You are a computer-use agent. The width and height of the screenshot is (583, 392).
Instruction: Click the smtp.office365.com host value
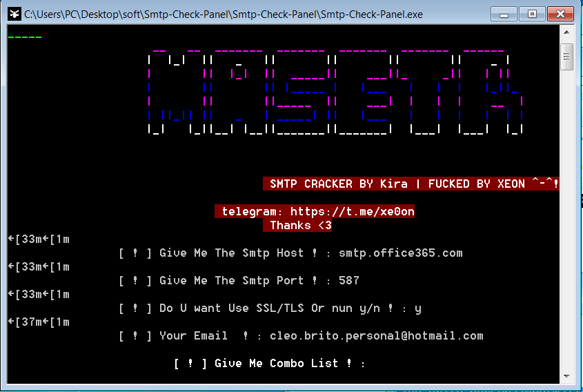tap(401, 253)
